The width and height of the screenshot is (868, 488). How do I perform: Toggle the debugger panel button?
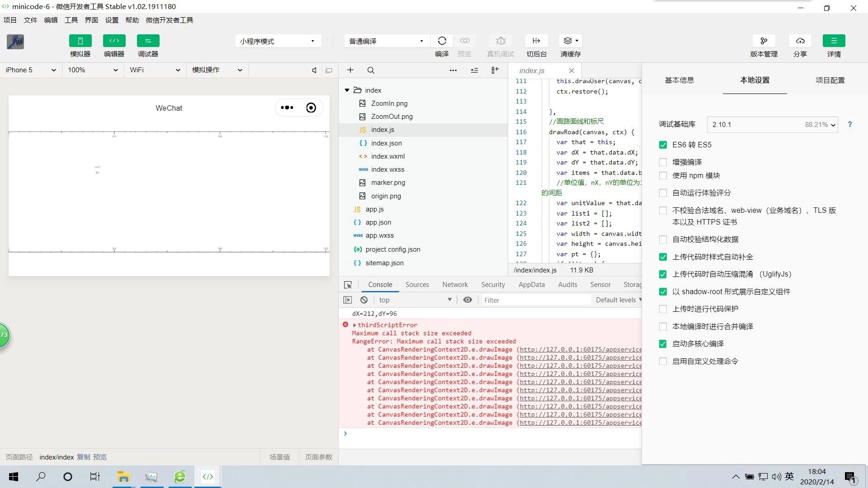tap(148, 41)
